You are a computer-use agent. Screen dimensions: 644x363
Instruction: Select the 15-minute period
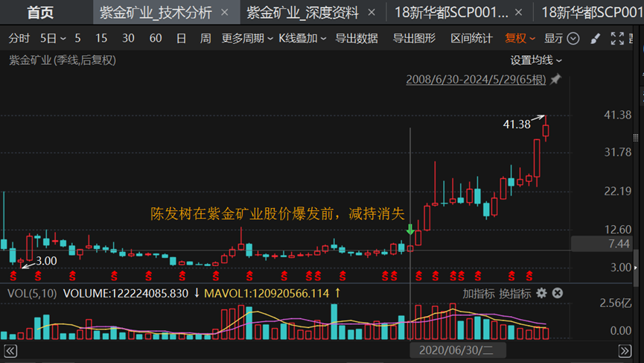(101, 38)
